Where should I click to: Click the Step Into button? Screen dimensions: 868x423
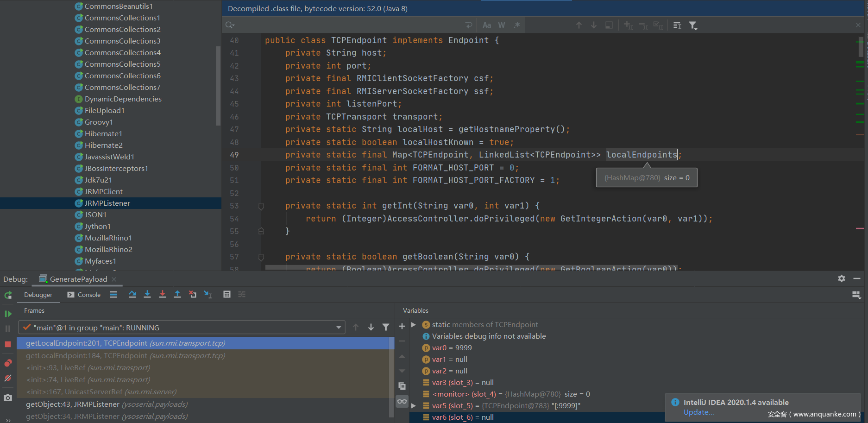tap(147, 295)
